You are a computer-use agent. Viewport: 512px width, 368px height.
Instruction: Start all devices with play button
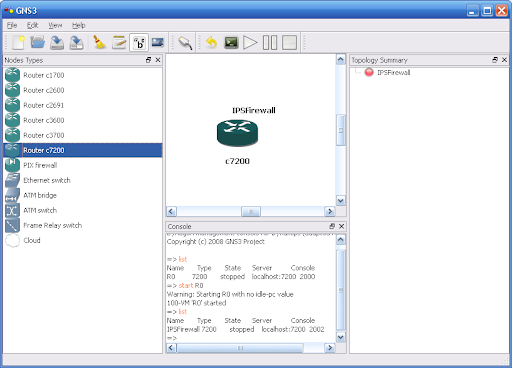(x=250, y=43)
